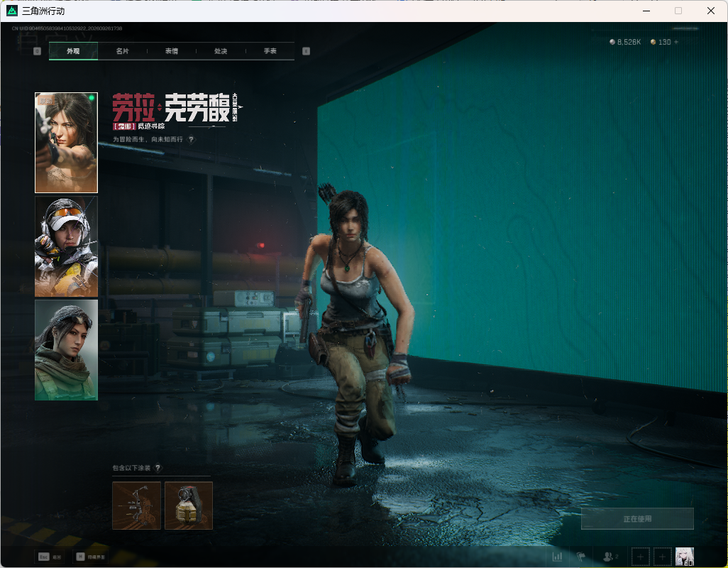This screenshot has width=728, height=568.
Task: Open help icon beside 为冒险而生 description
Action: click(191, 139)
